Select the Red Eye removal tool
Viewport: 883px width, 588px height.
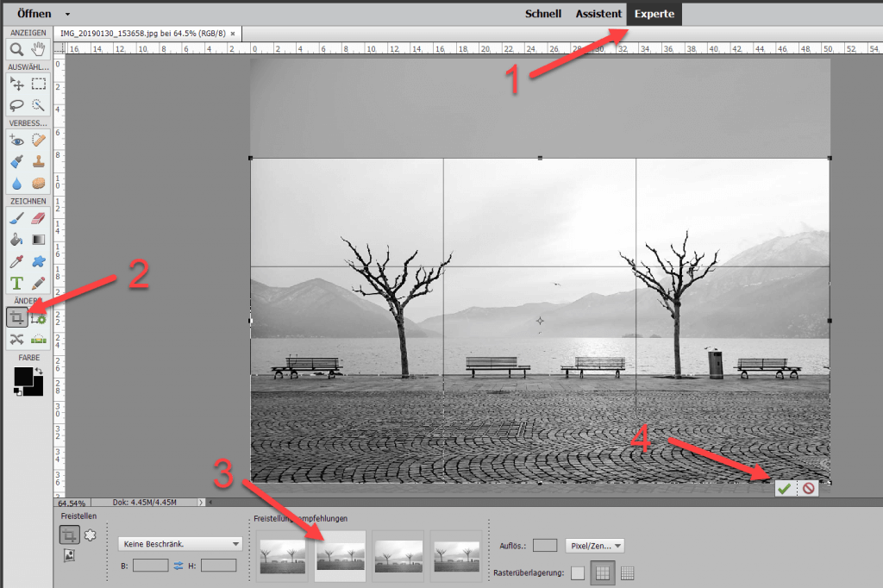(x=17, y=141)
